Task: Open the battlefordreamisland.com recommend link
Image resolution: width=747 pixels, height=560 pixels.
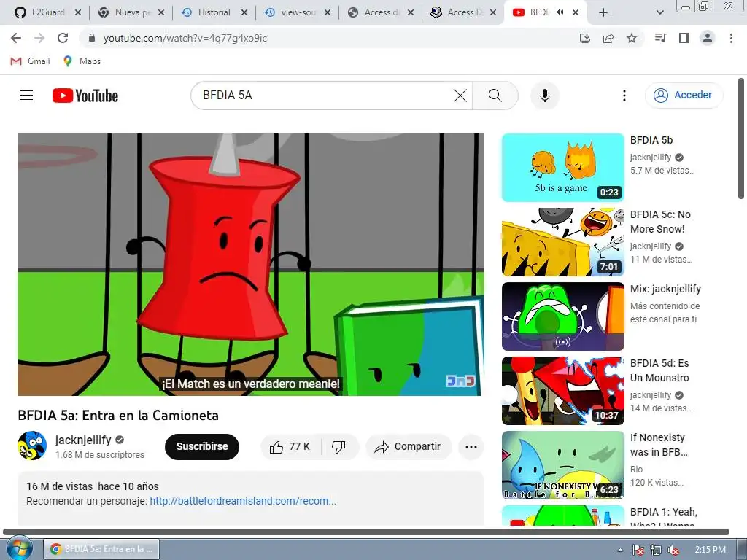Action: 243,501
